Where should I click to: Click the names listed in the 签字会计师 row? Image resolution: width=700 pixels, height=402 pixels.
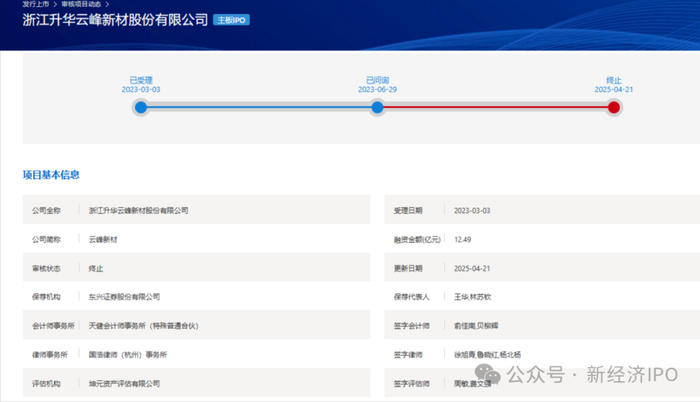(476, 326)
